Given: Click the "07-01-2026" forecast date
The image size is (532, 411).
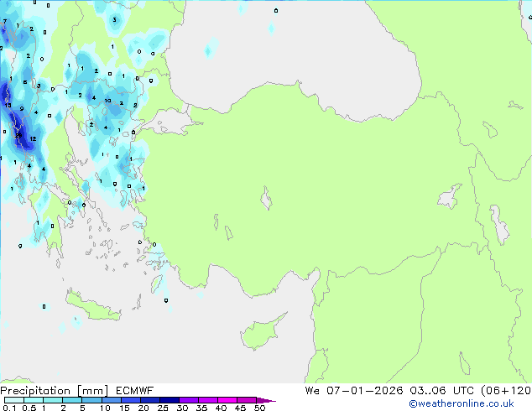Looking at the screenshot, I should [365, 391].
